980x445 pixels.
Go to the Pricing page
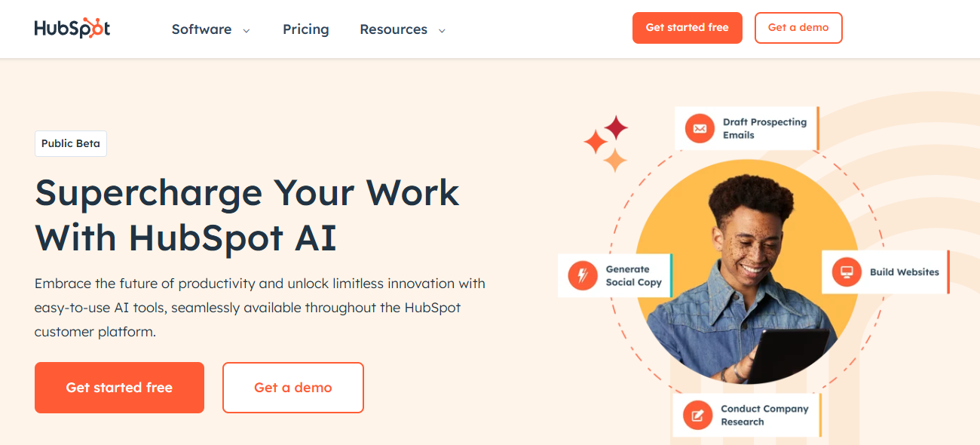click(x=305, y=29)
